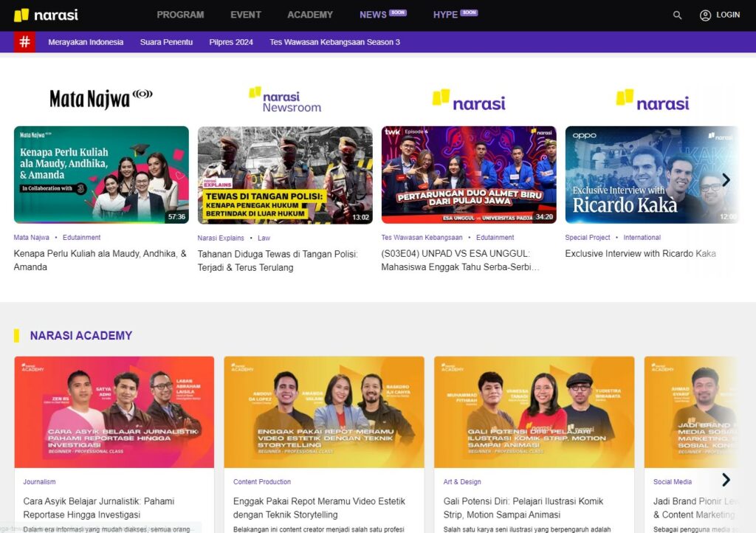The width and height of the screenshot is (756, 533).
Task: Click the Narasi Newsroom logo
Action: pos(285,100)
